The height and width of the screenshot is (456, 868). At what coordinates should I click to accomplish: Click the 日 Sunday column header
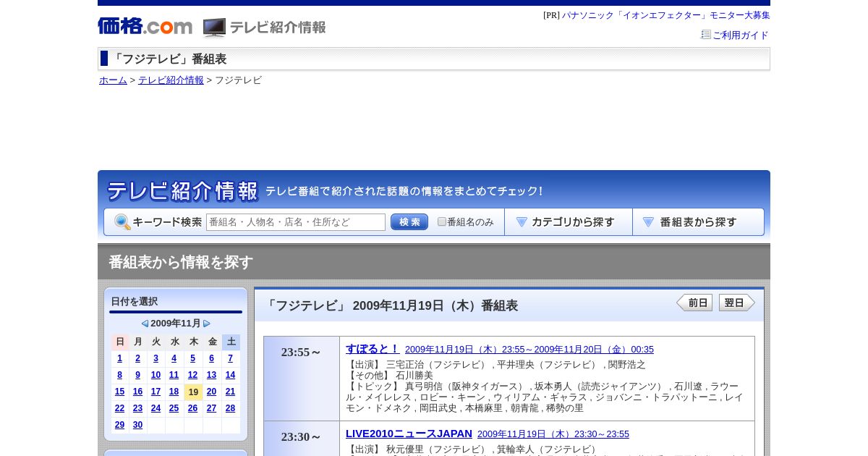pos(120,342)
